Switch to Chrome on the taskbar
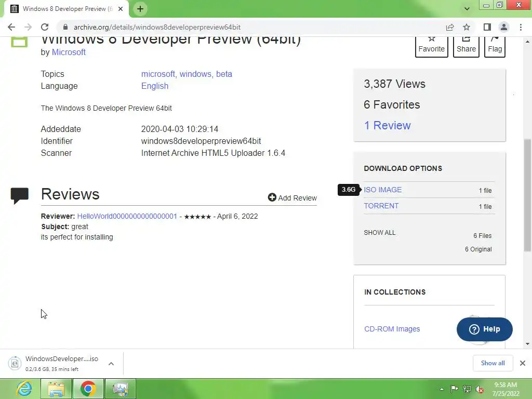Image resolution: width=532 pixels, height=399 pixels. click(x=88, y=389)
